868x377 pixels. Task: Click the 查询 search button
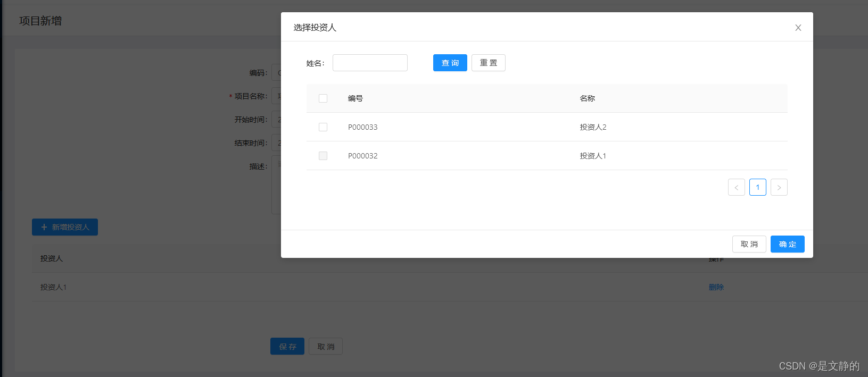(450, 63)
